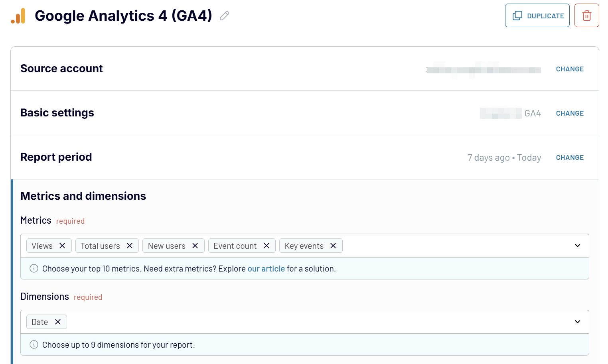Remove the Views metric tag
The width and height of the screenshot is (608, 364).
pyautogui.click(x=62, y=246)
